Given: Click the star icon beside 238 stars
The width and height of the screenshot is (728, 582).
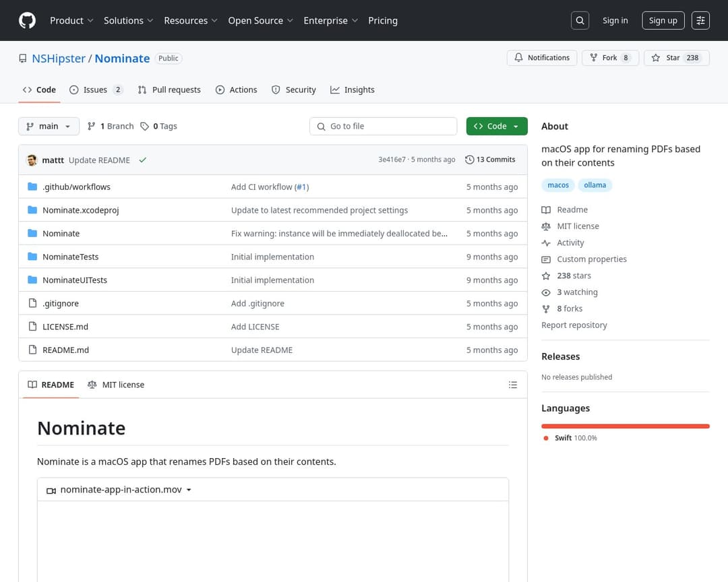Looking at the screenshot, I should pos(546,276).
